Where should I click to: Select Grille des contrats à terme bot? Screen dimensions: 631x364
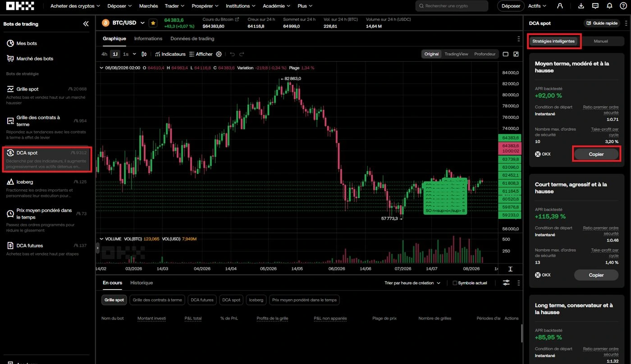click(47, 127)
